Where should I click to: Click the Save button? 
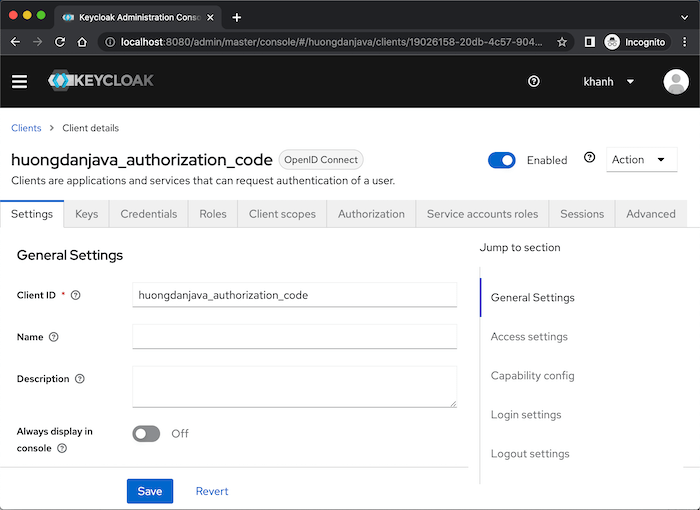pos(150,491)
